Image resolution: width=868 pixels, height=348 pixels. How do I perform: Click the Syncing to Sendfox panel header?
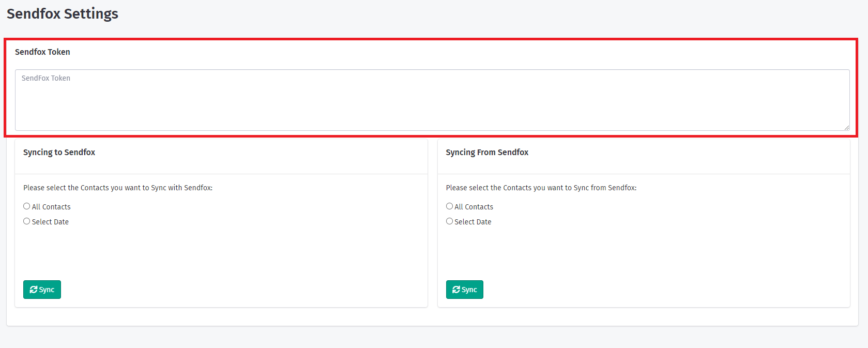click(x=59, y=153)
